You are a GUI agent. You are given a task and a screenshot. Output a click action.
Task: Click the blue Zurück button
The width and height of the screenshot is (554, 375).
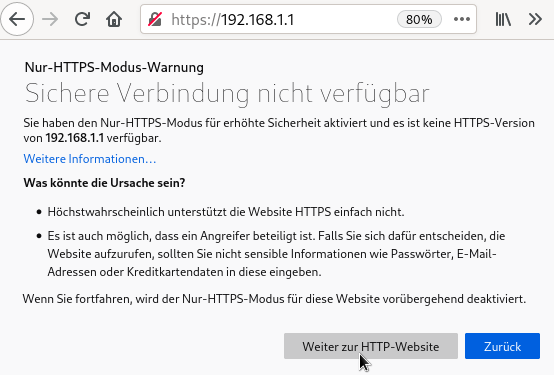[x=502, y=346]
